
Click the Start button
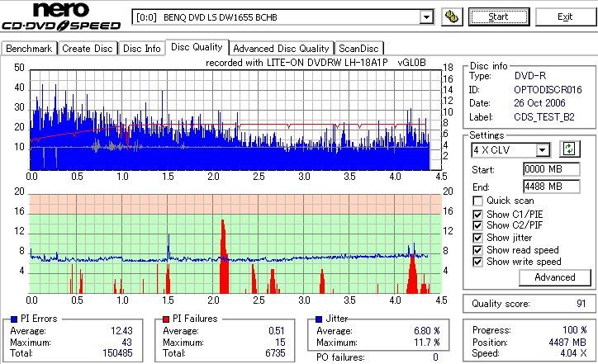pos(499,17)
